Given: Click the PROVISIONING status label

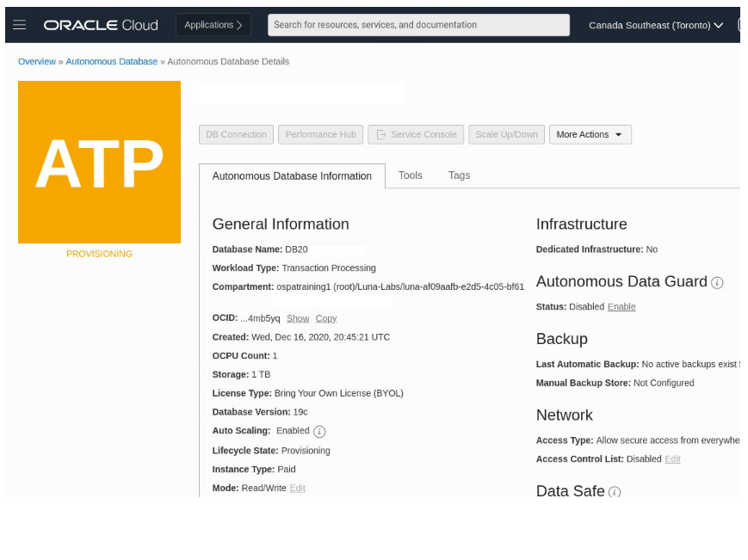Looking at the screenshot, I should (x=99, y=254).
